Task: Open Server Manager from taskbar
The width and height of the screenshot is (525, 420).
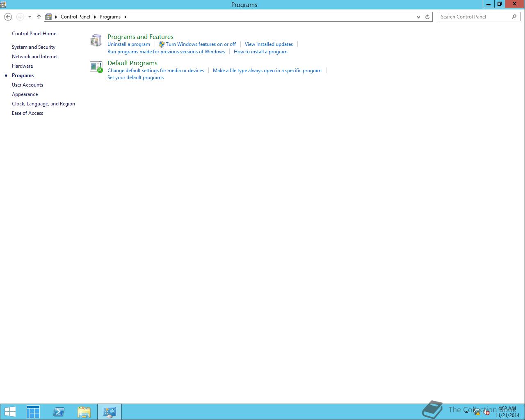Action: (33, 412)
